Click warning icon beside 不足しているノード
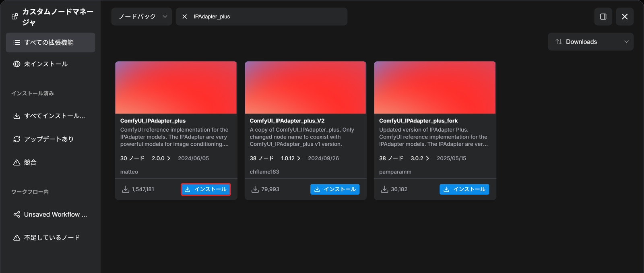 click(17, 238)
